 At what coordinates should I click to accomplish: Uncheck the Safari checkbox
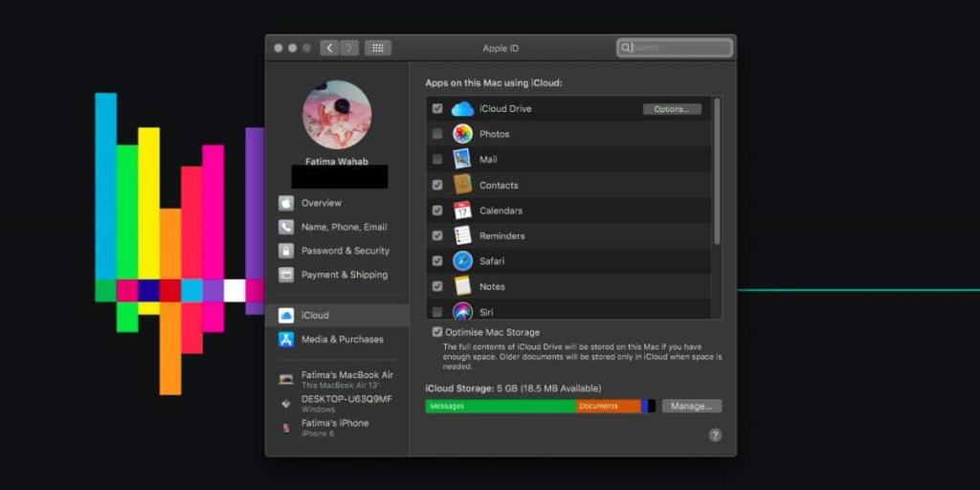(437, 261)
